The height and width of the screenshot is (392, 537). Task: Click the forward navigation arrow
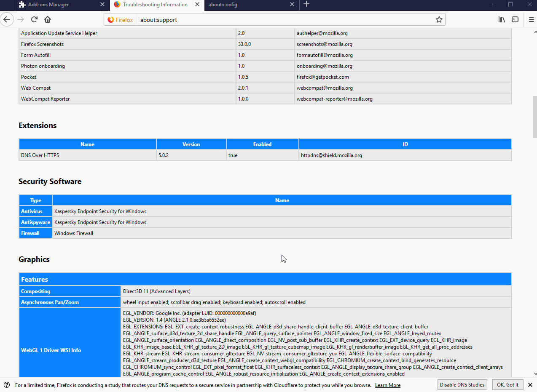tap(21, 19)
